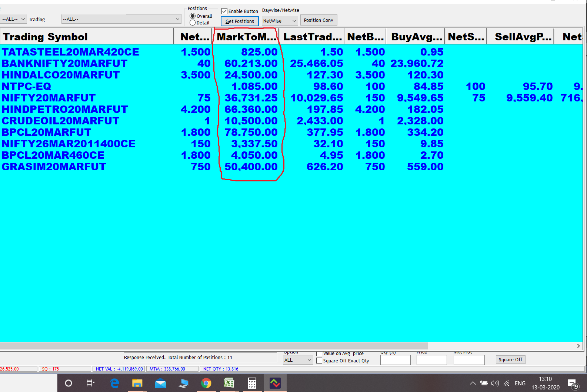
Task: Select HINDPETRO20MARFUT row
Action: 291,109
